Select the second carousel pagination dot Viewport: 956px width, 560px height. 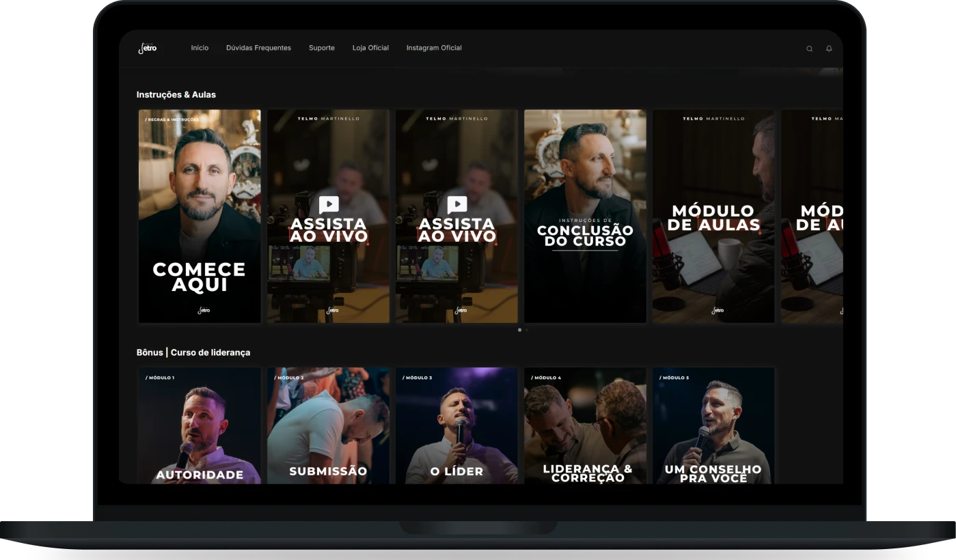click(527, 330)
